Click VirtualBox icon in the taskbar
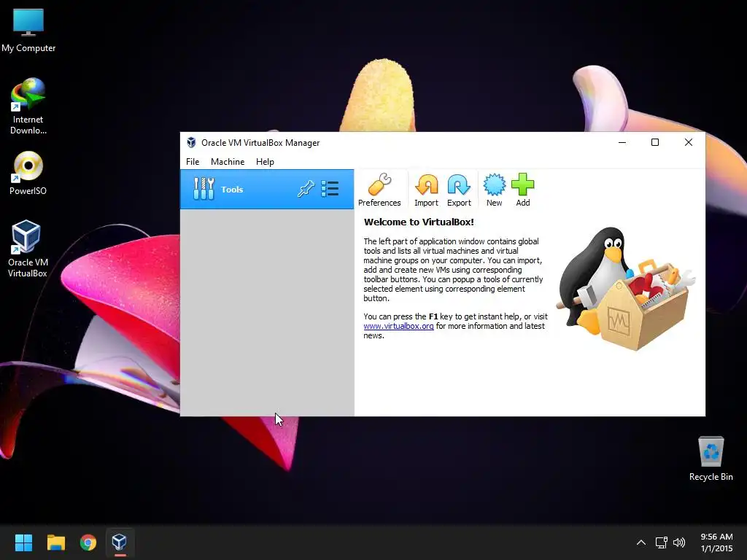The image size is (747, 560). click(120, 542)
